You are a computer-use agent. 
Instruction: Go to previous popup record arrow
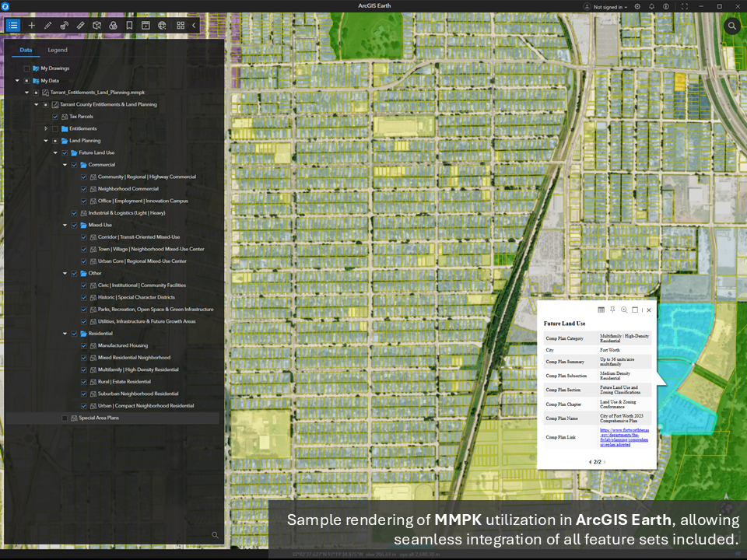591,462
